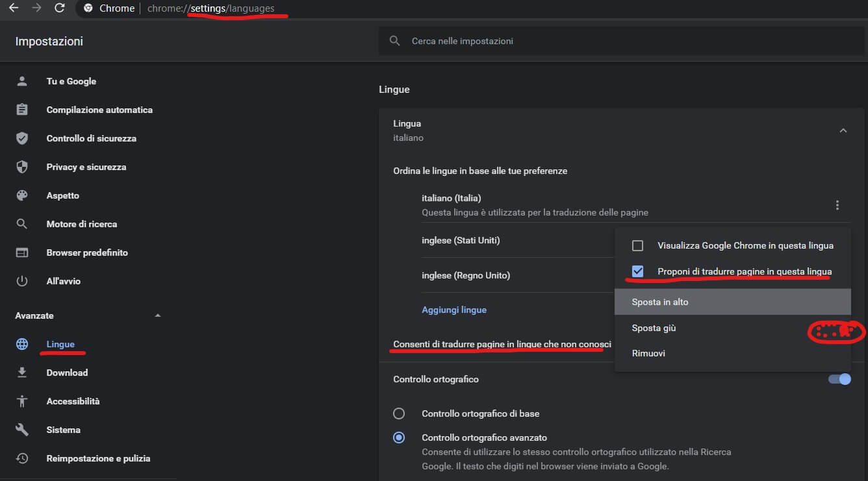The height and width of the screenshot is (481, 868).
Task: Open Tu e Google person icon
Action: (22, 81)
